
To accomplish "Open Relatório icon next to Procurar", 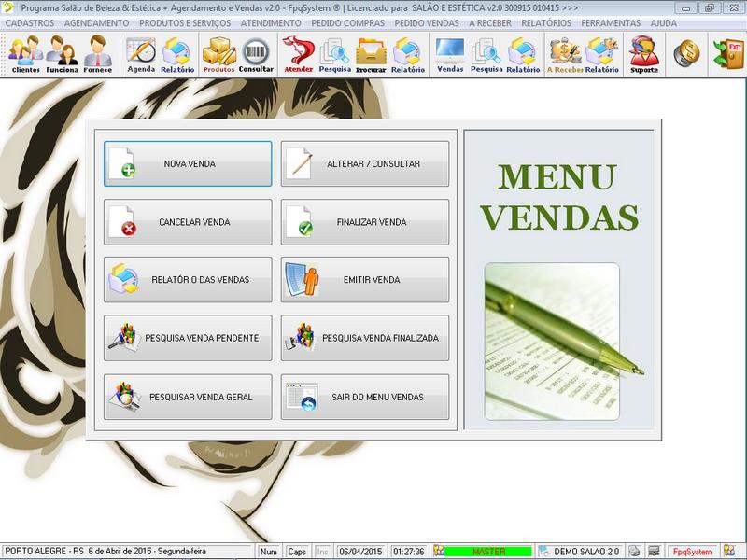I will click(x=408, y=54).
